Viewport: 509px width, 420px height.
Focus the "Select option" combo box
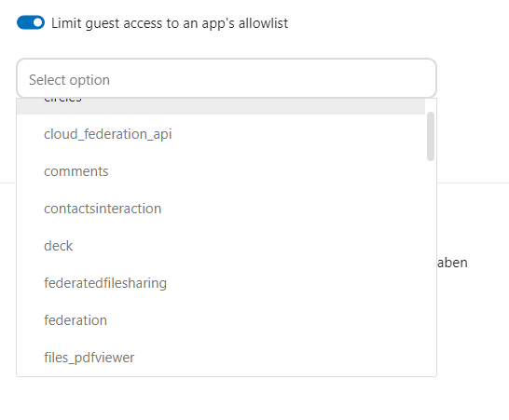(227, 78)
